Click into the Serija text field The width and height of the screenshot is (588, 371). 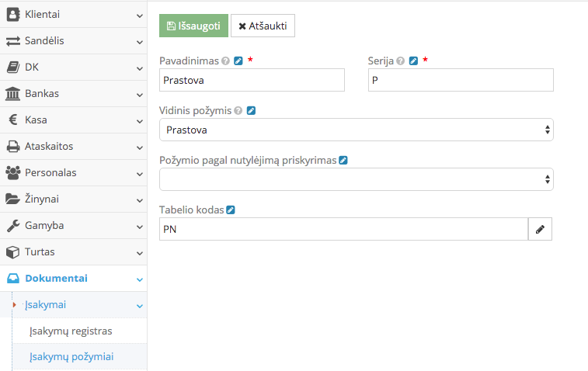pos(461,80)
